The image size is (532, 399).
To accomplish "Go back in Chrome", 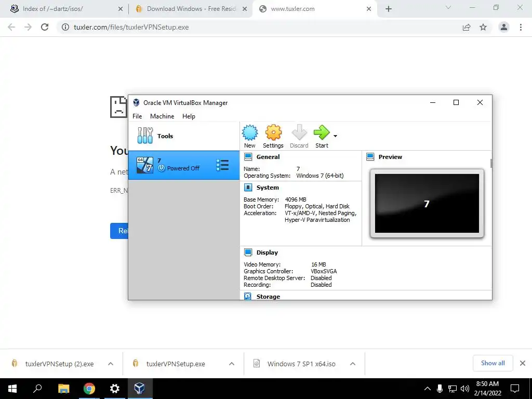I will coord(11,27).
